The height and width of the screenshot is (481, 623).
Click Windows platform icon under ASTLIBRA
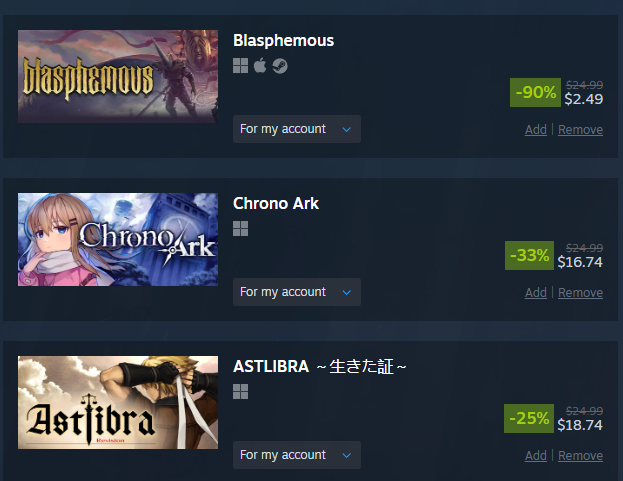point(240,392)
